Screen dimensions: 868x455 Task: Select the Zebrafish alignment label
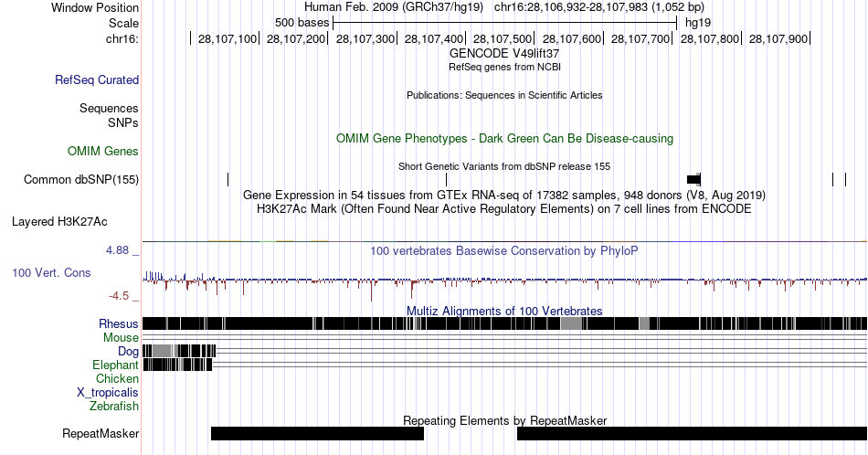click(x=114, y=406)
